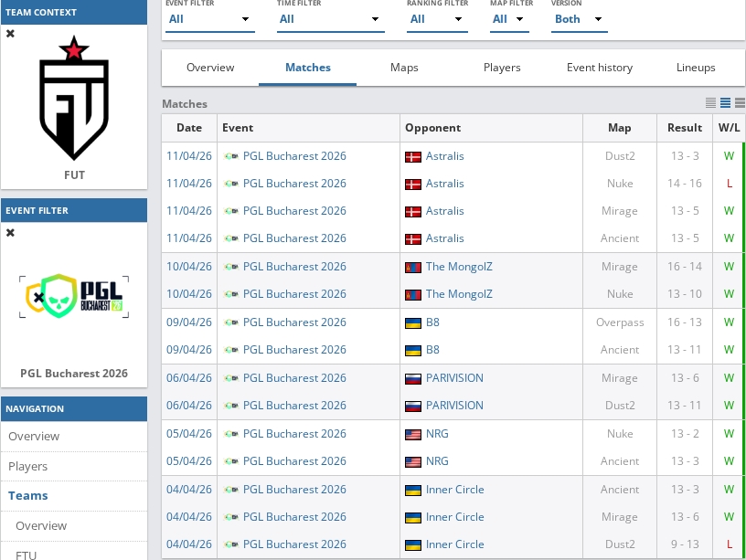Open date 05/04/26 in NRG Nuke row
The height and width of the screenshot is (560, 746).
(189, 434)
